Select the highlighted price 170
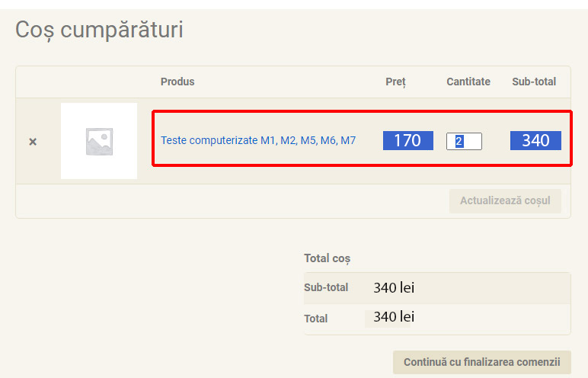Screen dimensions: 588x378 [407, 140]
